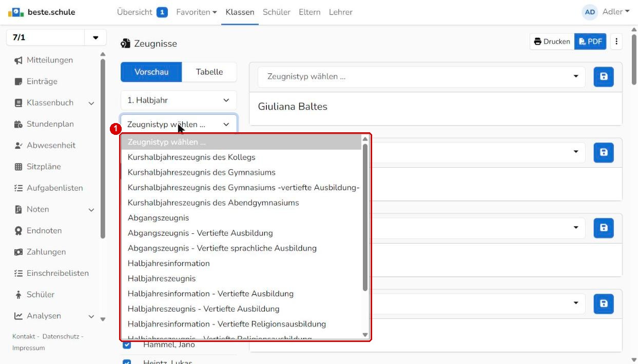Screen dimensions: 638x364
Task: Open third student card's Zeugnistyp dropdown arrow
Action: (x=575, y=228)
